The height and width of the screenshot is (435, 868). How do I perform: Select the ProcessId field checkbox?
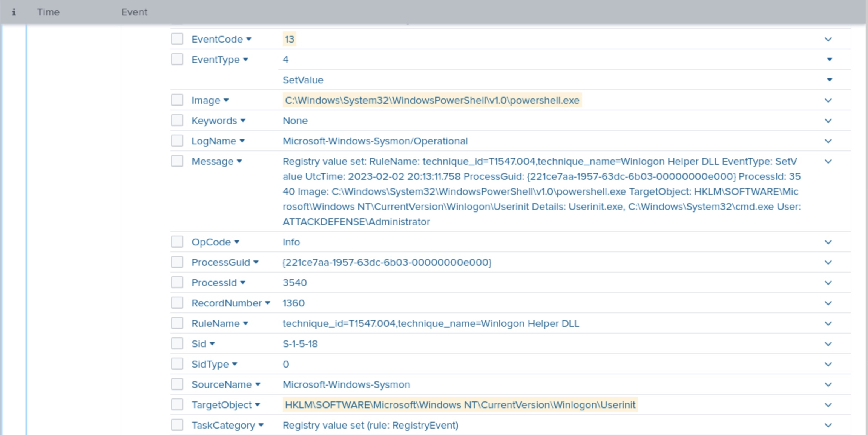177,282
